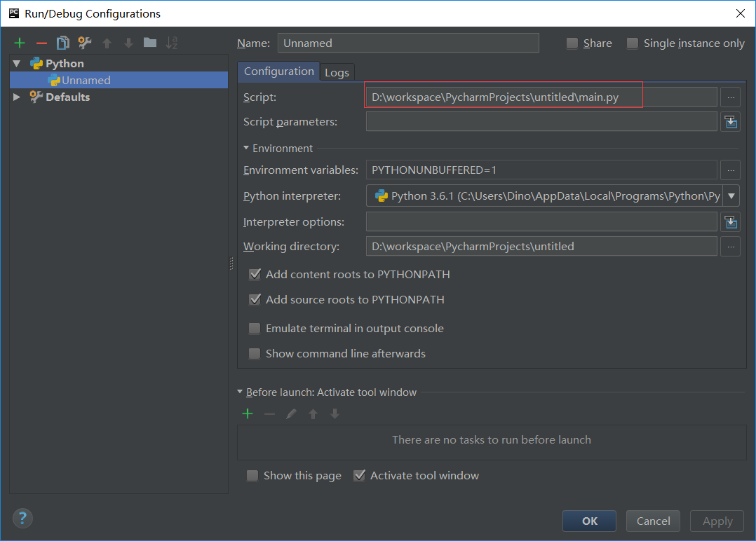The width and height of the screenshot is (756, 541).
Task: Click the PyCharm icon in the title bar
Action: coord(14,13)
